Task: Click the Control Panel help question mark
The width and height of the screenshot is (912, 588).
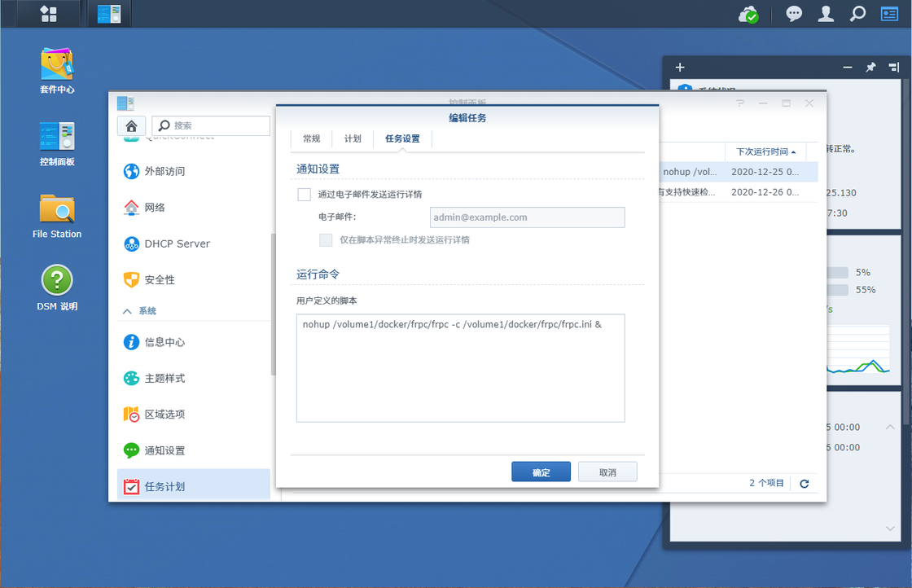Action: pos(740,103)
